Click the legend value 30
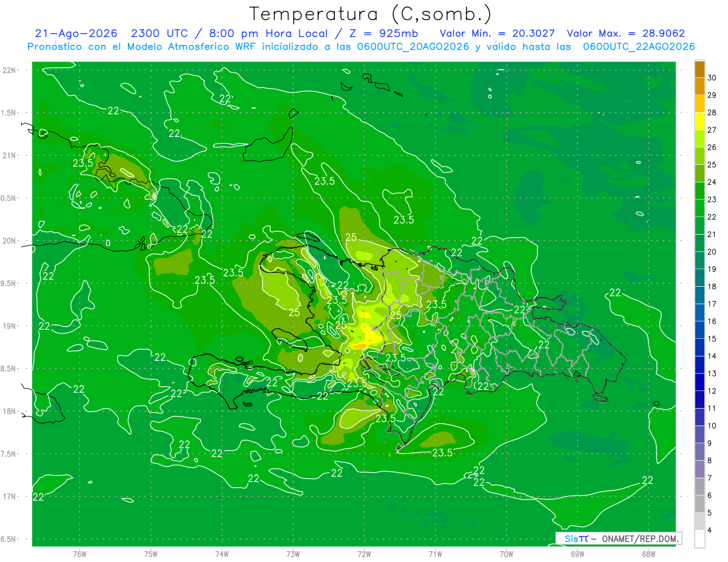The height and width of the screenshot is (562, 728). coord(712,78)
